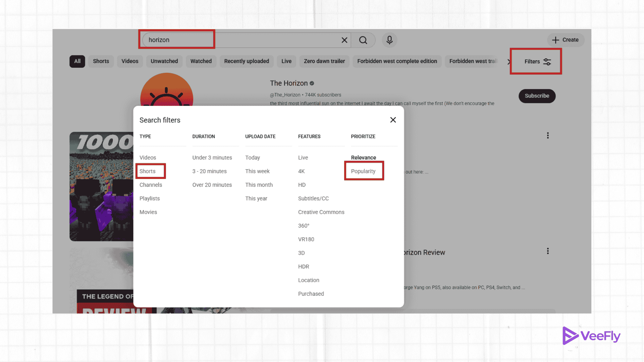The image size is (644, 362).
Task: Select the Recently uploaded chip
Action: click(x=247, y=61)
